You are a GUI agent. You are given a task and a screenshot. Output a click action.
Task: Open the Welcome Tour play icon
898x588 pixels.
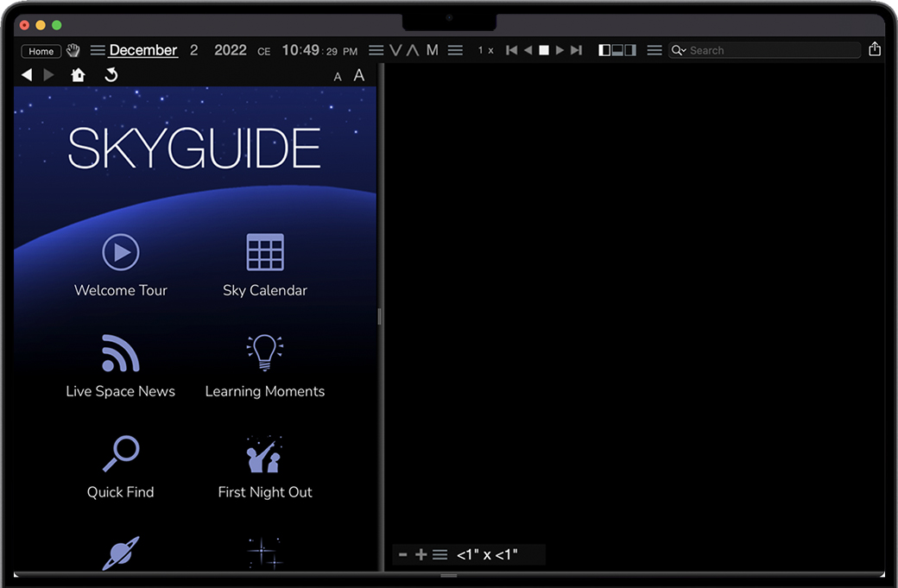121,252
